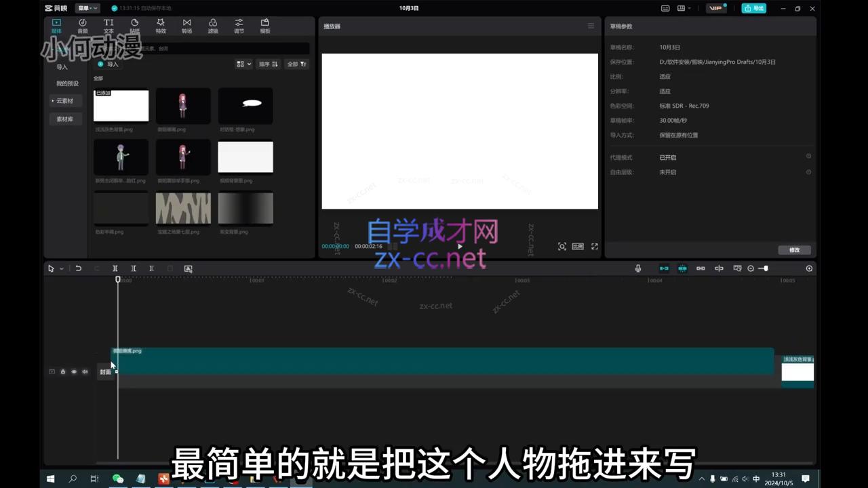Screen dimensions: 868x488
Task: Open the 菜单 menu dropdown in the title bar
Action: [87, 8]
